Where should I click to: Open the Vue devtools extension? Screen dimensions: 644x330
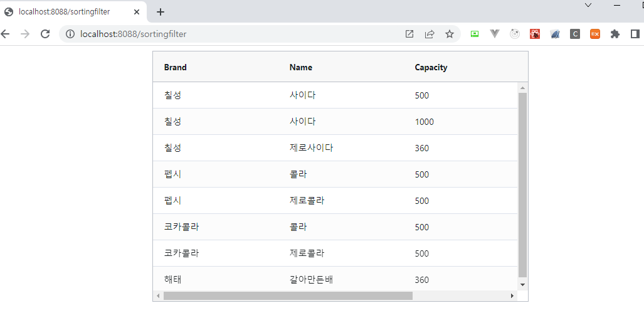tap(495, 34)
